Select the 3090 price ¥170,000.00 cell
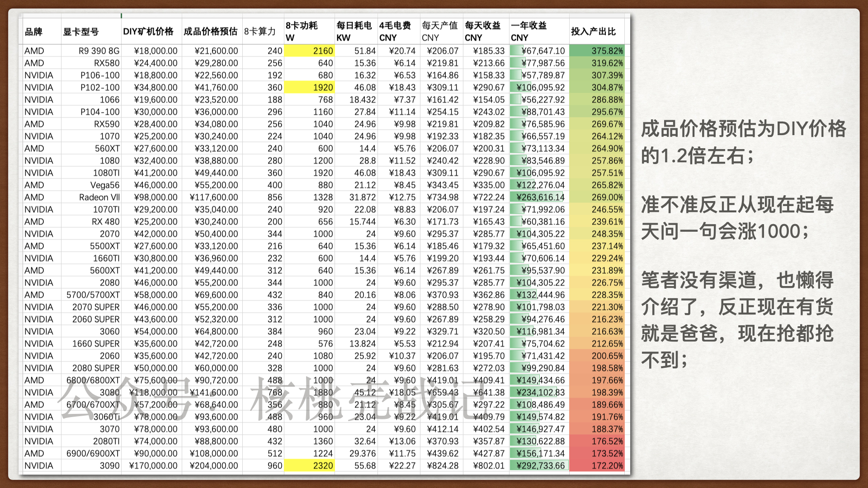The image size is (868, 488). [x=153, y=466]
